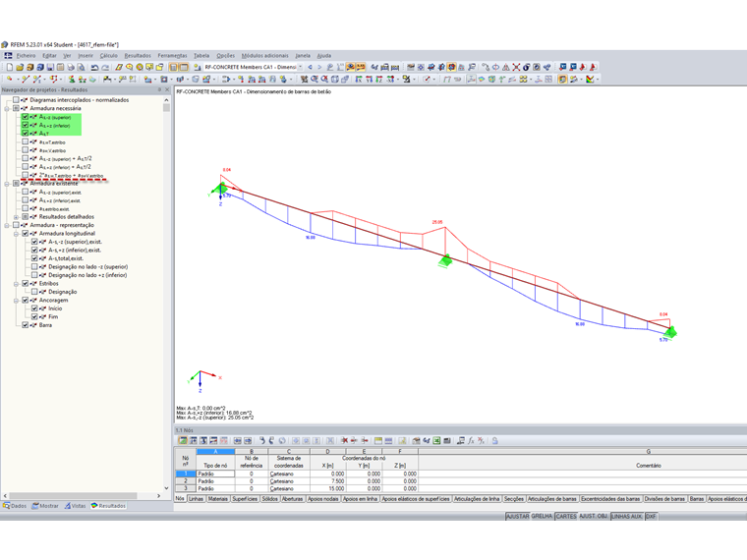The image size is (747, 560).
Task: Uncheck the Início anchorage checkbox
Action: point(34,308)
